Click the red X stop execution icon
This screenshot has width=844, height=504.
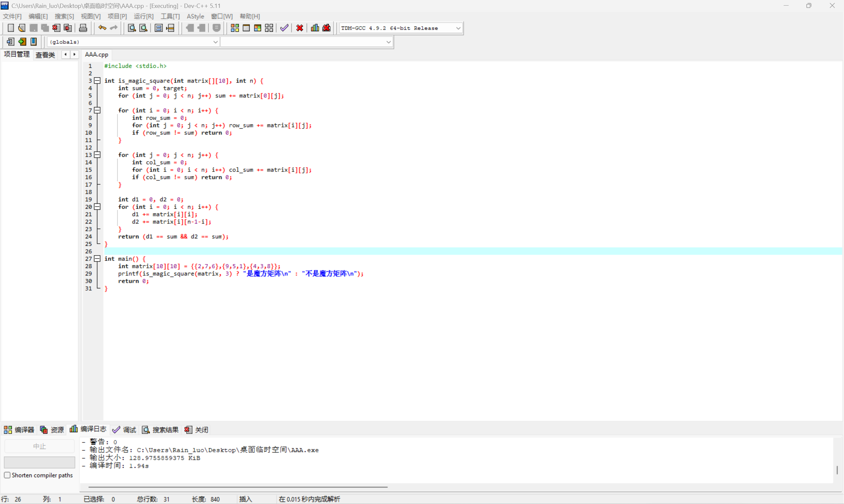pyautogui.click(x=300, y=28)
